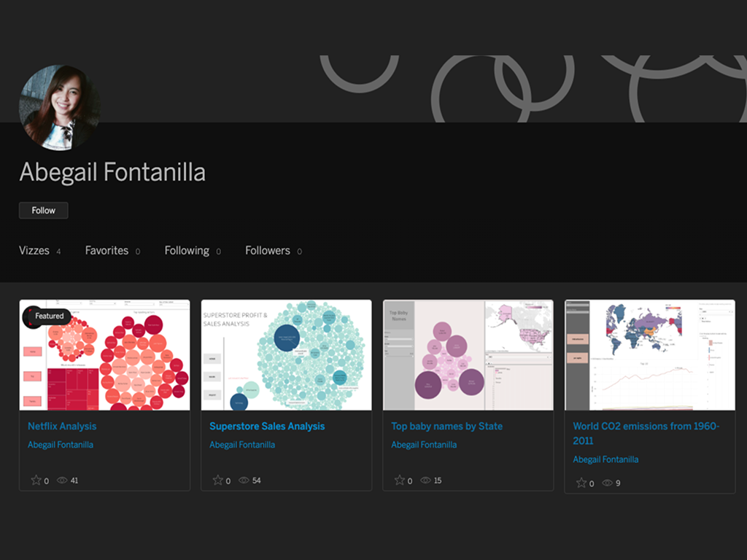Favorite Superstore Sales Analysis with star icon

point(217,480)
